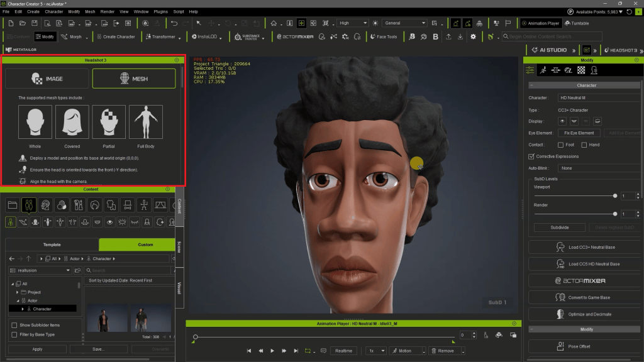Toggle the eye display icon in Character
This screenshot has height=362, width=644.
click(562, 121)
